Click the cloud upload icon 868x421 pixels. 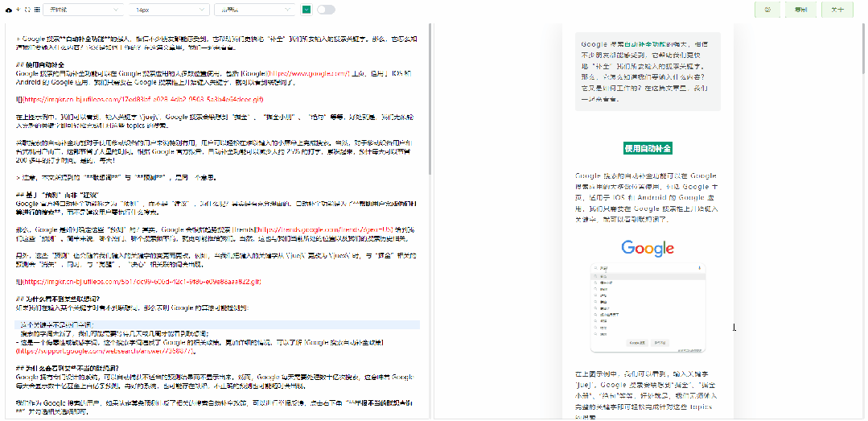pyautogui.click(x=8, y=10)
